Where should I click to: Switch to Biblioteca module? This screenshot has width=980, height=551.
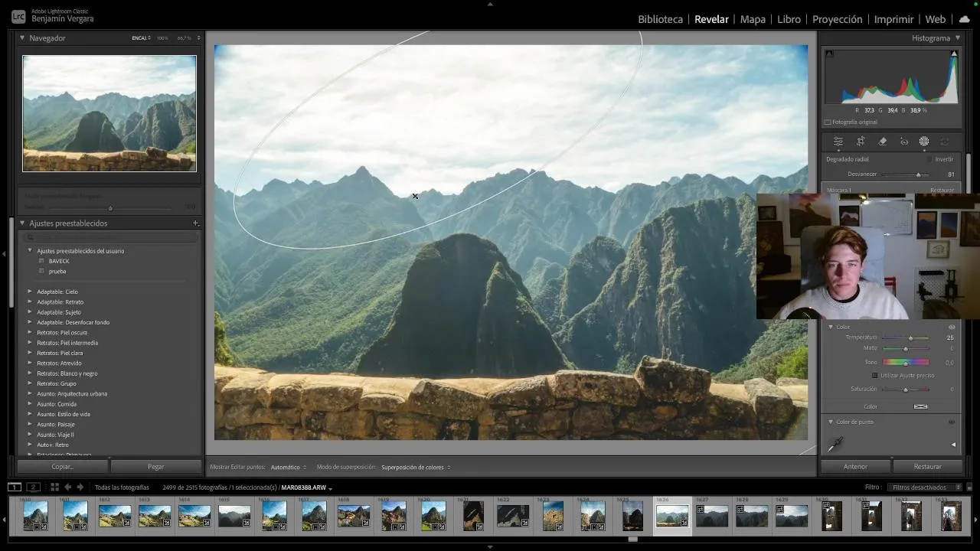660,19
